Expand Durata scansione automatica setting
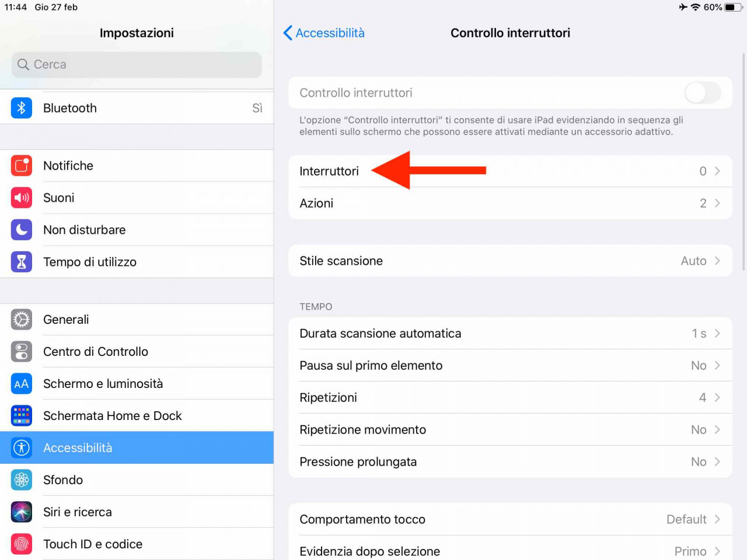Viewport: 747px width, 560px height. (510, 334)
